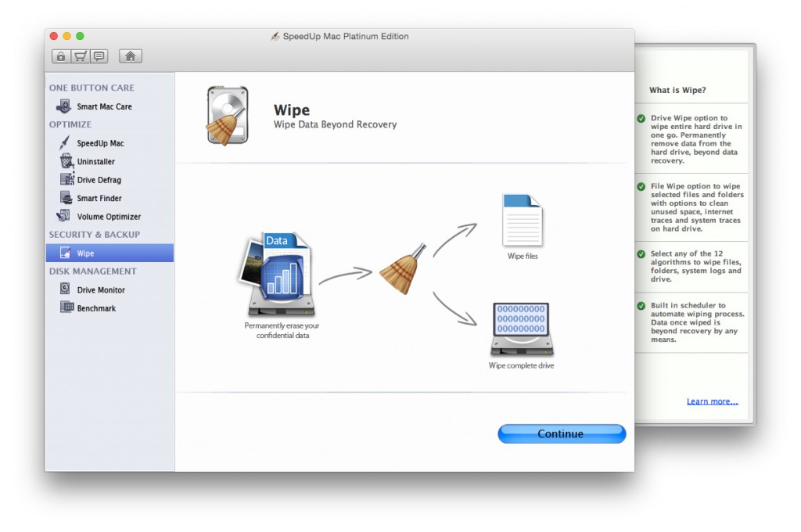
Task: Click the yellow minimize window button
Action: pos(67,36)
